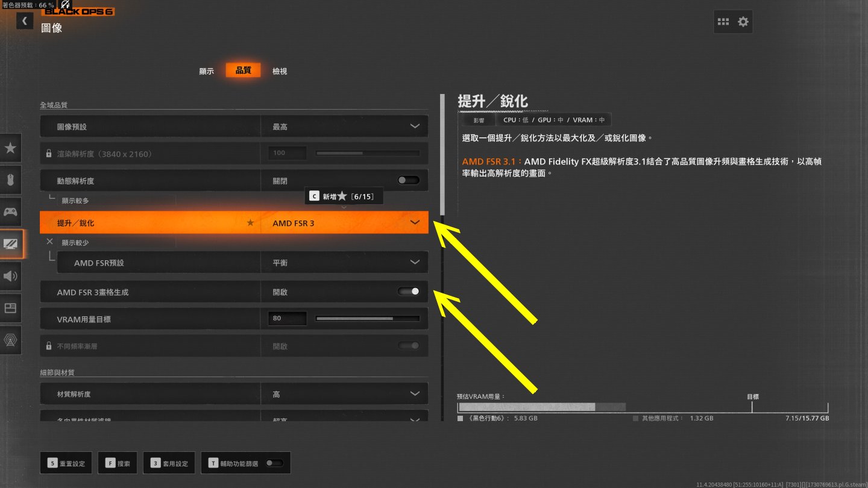Viewport: 868px width, 488px height.
Task: Open the AMD FSR預設 dropdown showing 平衡
Action: tap(344, 263)
